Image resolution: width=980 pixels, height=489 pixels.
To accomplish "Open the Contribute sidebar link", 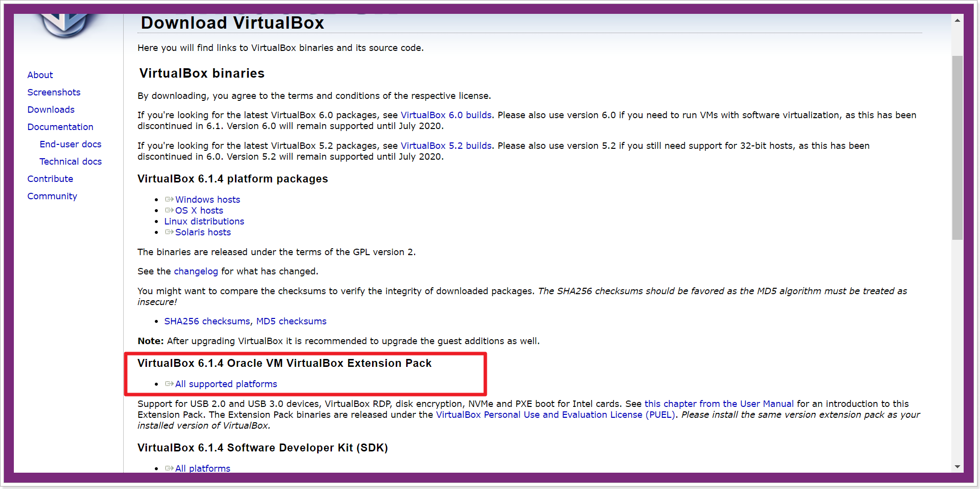I will pyautogui.click(x=50, y=178).
